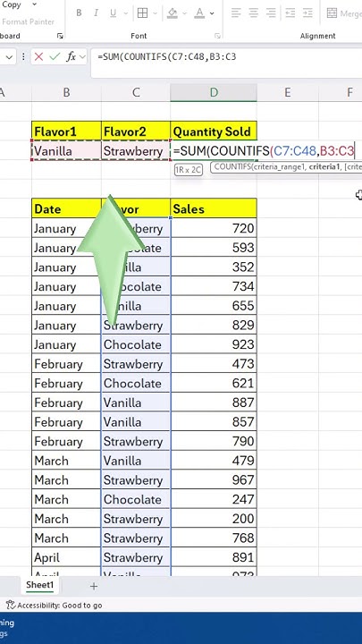362x644 pixels.
Task: Click the formula cell D3
Action: tap(214, 151)
